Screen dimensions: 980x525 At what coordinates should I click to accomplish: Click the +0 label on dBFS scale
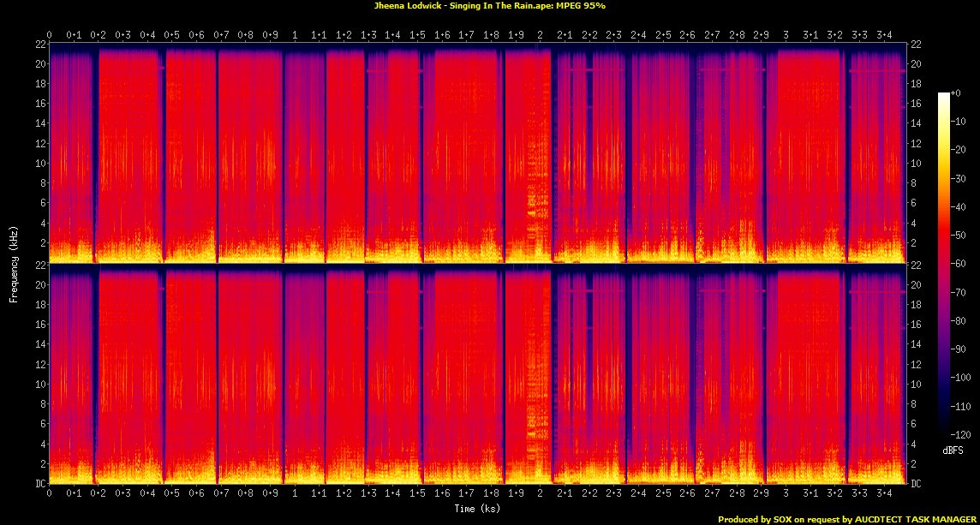click(x=957, y=92)
